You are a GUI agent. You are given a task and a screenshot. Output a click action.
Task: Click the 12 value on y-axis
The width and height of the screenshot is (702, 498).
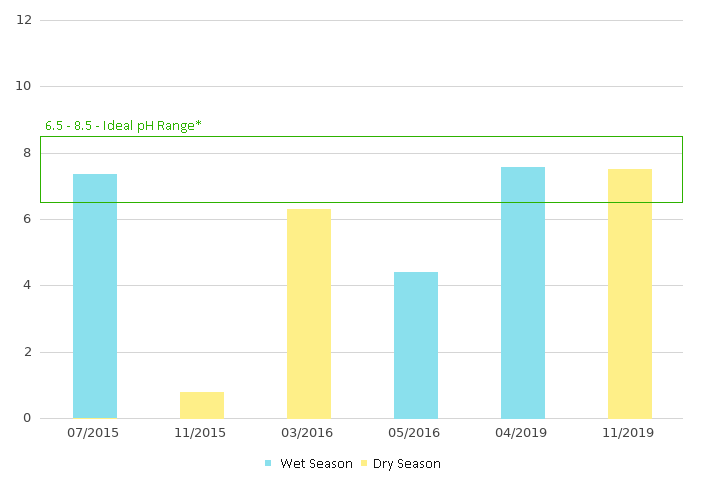coord(24,20)
